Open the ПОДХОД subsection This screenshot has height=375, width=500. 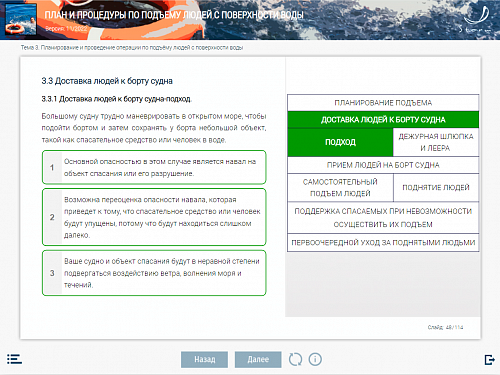(340, 142)
